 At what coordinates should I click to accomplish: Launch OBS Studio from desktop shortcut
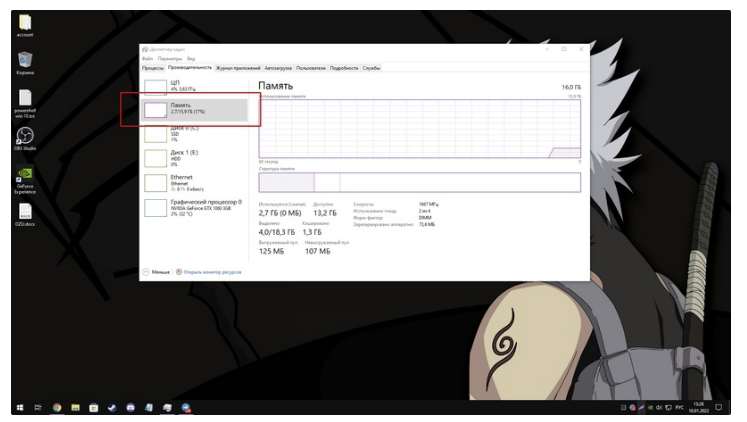tap(25, 139)
